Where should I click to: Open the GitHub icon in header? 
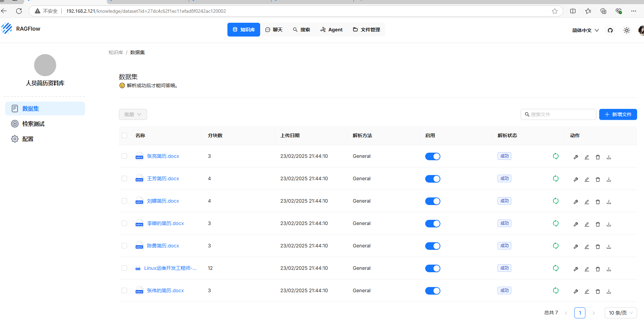click(610, 30)
